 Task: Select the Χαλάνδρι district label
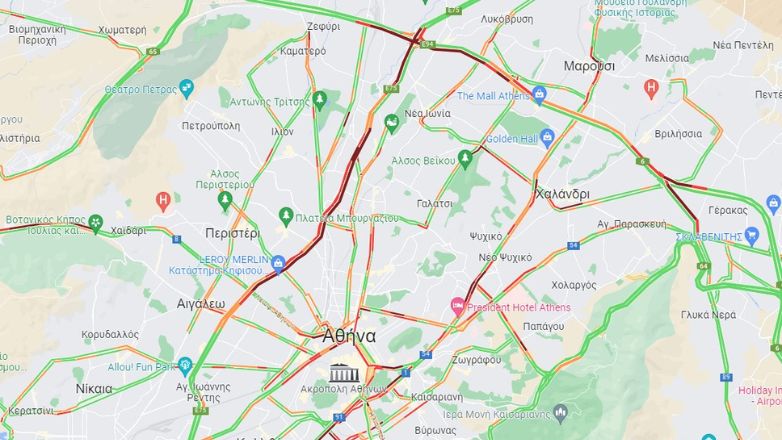click(x=563, y=194)
